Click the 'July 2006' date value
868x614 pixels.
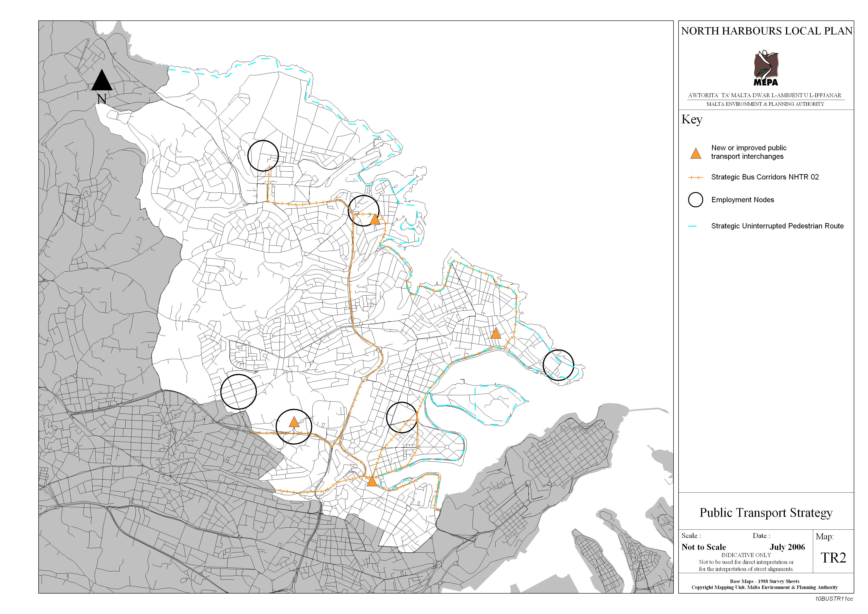click(x=787, y=547)
